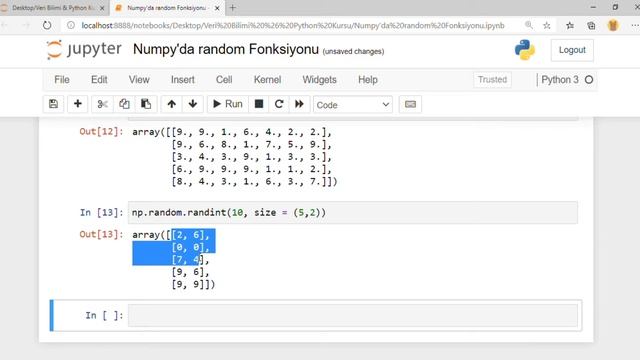640x360 pixels.
Task: Restart kernel and run all cells icon
Action: [299, 104]
